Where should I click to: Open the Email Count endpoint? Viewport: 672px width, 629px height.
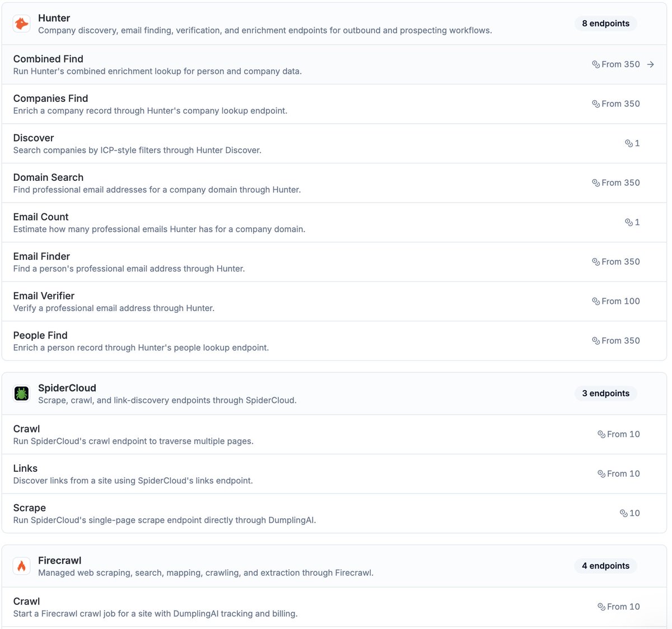pyautogui.click(x=334, y=222)
